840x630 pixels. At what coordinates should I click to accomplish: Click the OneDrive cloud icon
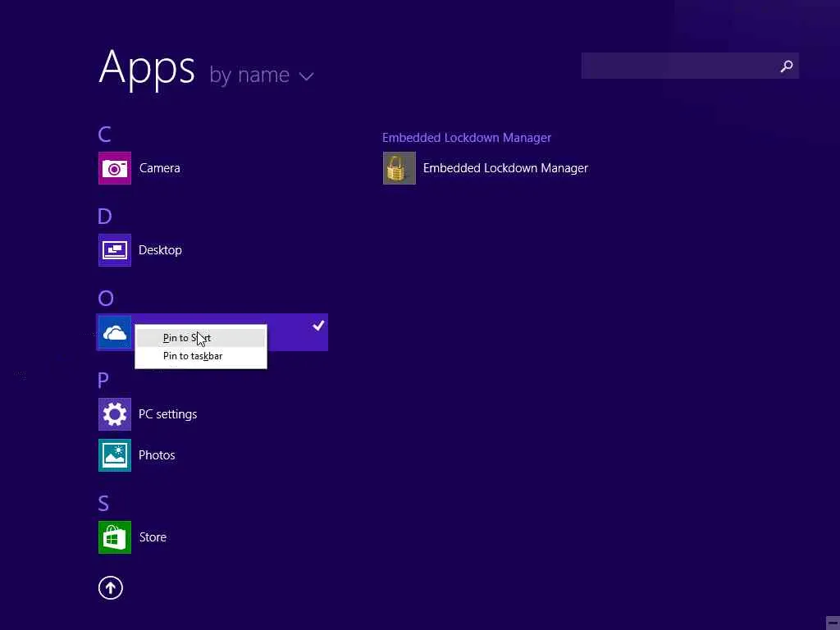[115, 333]
